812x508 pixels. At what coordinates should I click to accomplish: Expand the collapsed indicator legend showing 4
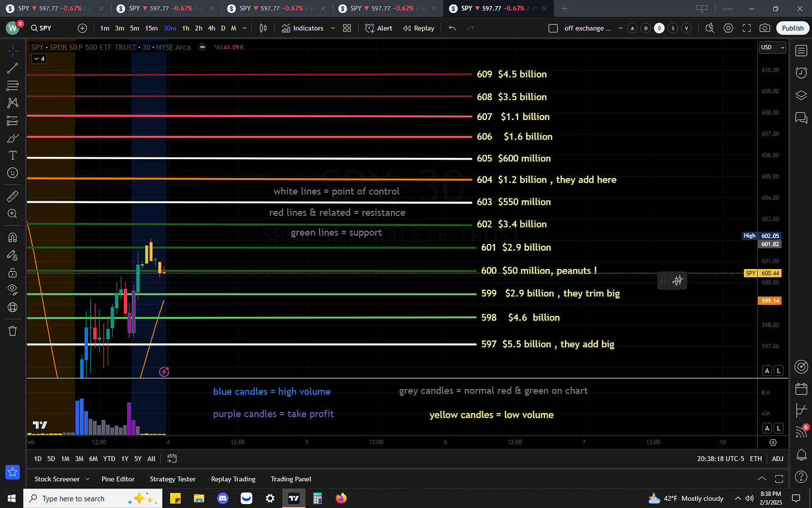(x=39, y=59)
